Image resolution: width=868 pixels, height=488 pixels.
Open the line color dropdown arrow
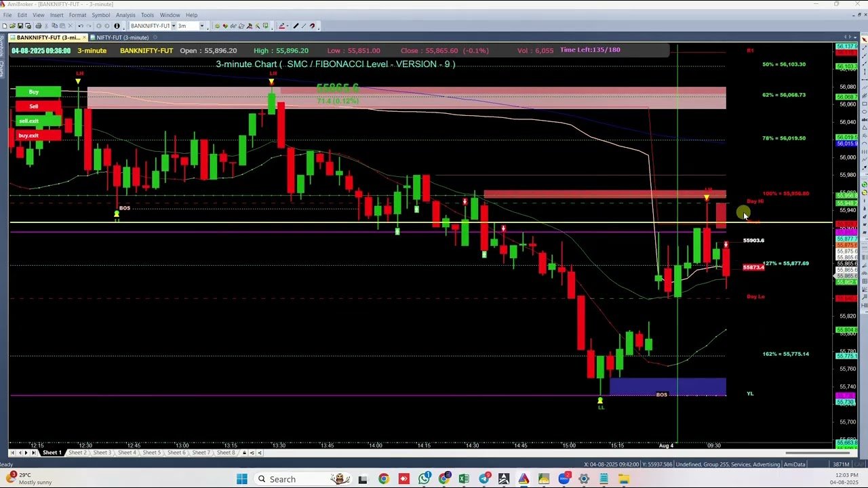point(288,26)
